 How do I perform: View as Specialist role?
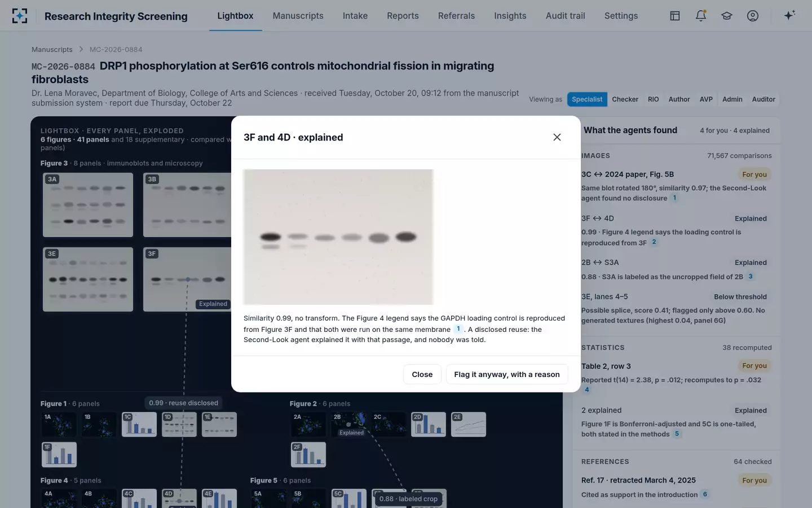(x=587, y=99)
